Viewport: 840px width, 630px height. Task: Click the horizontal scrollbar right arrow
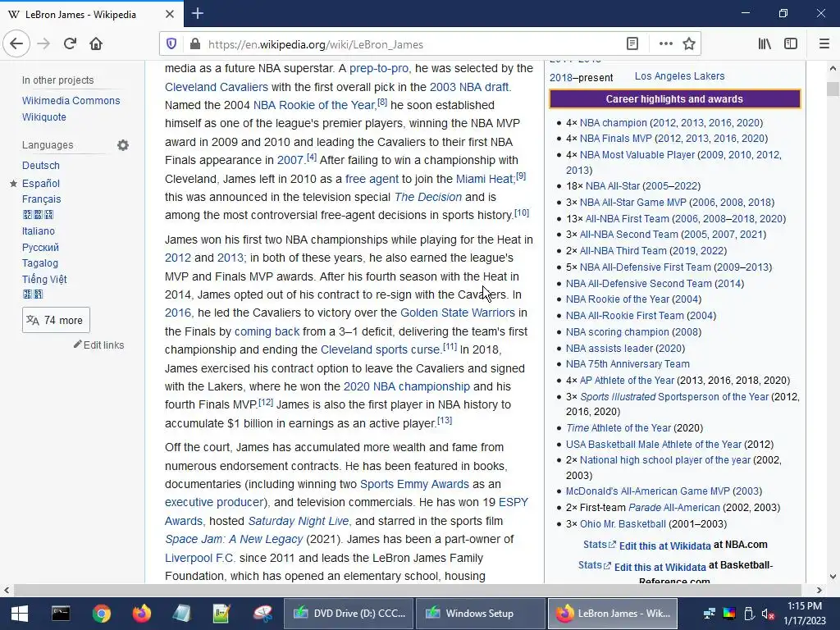coord(819,590)
